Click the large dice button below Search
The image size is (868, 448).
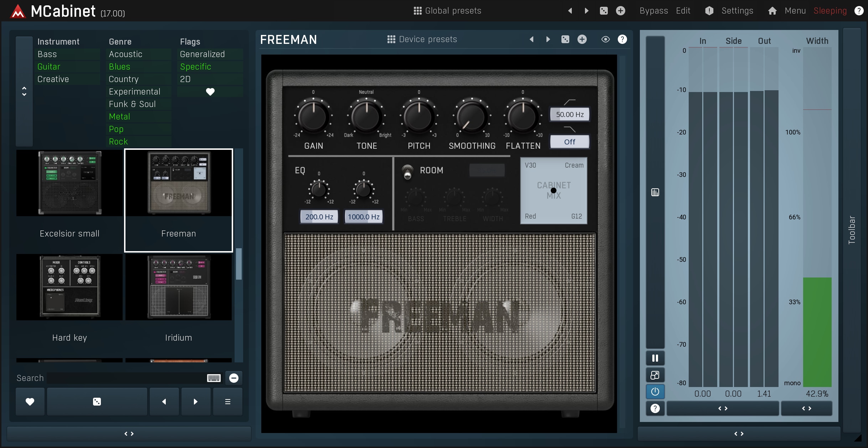[x=97, y=402]
